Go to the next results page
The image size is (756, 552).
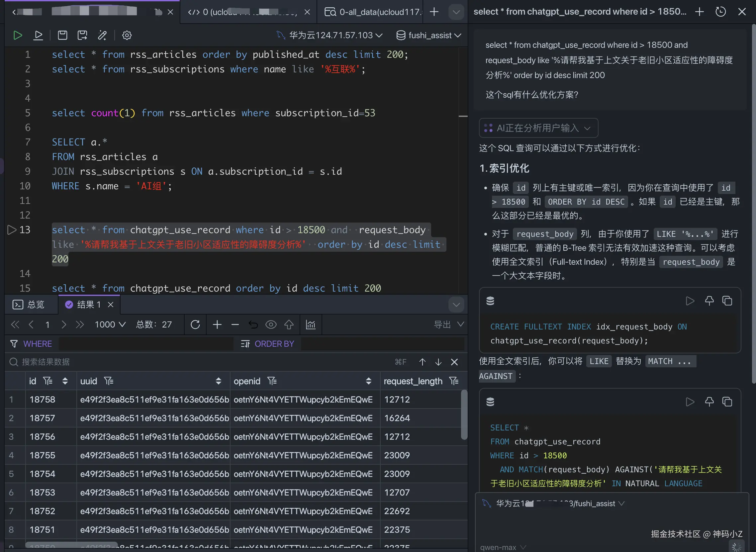(64, 324)
